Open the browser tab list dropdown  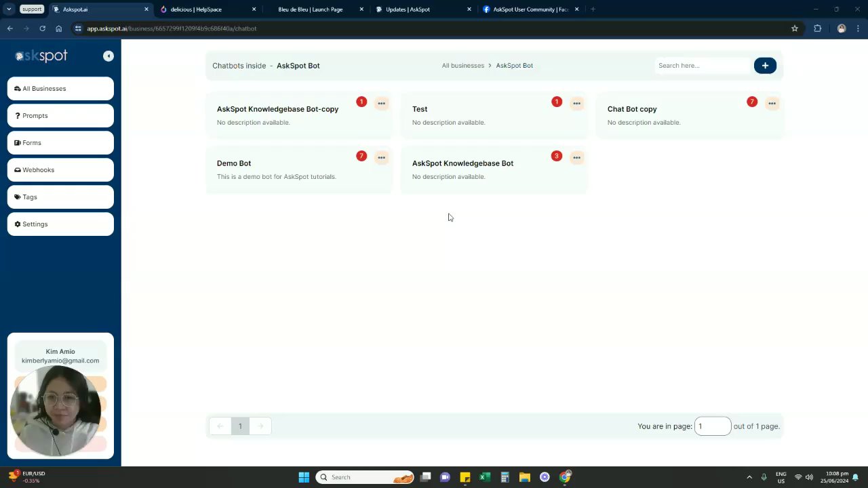pyautogui.click(x=9, y=9)
